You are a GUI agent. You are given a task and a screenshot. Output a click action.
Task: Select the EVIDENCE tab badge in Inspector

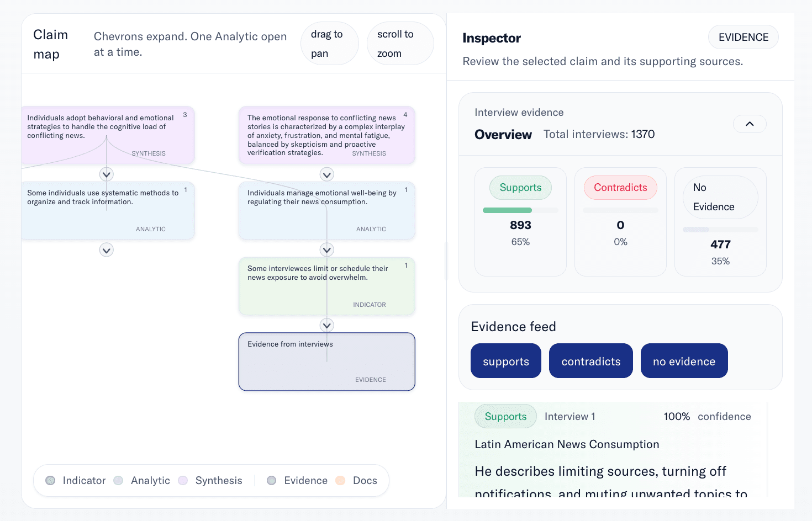[x=743, y=38]
